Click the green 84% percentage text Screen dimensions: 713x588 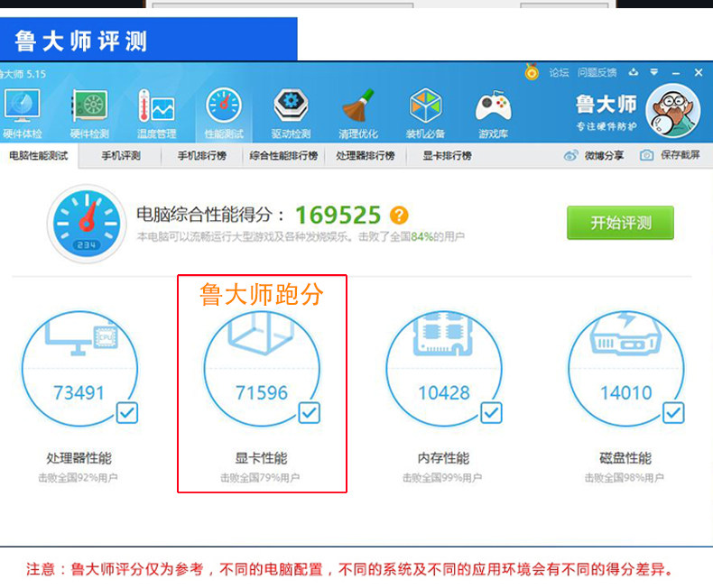[421, 237]
